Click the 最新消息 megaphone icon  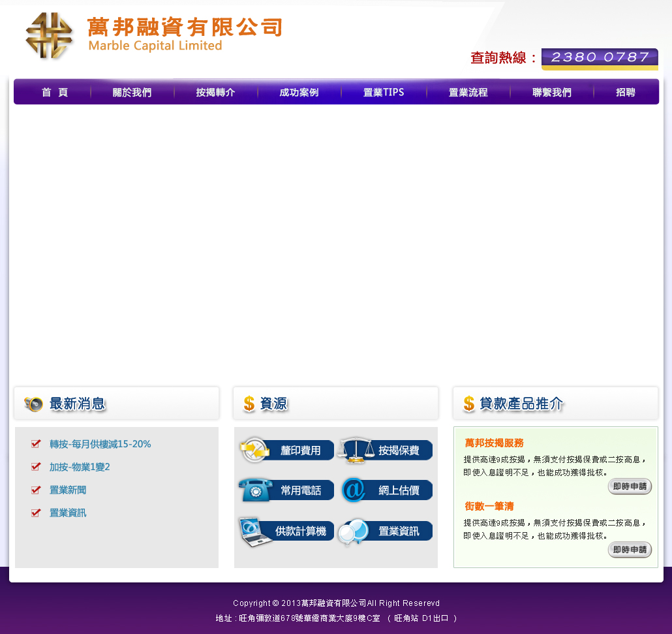tap(34, 404)
